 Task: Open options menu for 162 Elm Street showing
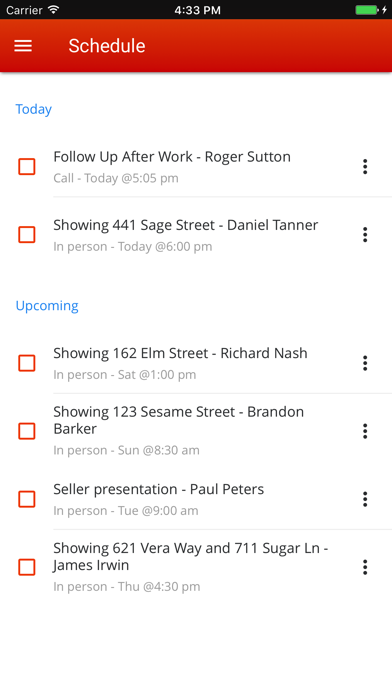(x=365, y=363)
